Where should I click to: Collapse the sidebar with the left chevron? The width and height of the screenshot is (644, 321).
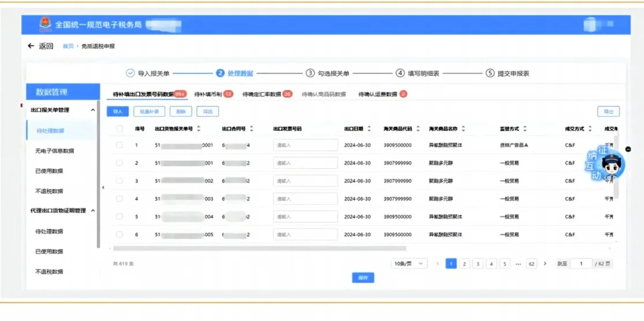point(103,187)
